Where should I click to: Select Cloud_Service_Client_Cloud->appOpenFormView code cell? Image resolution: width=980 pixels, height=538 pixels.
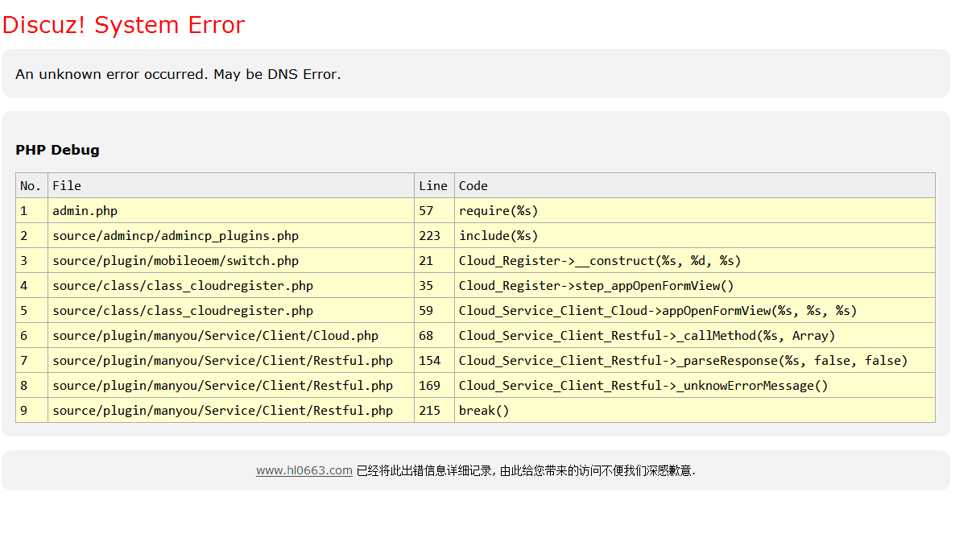[x=695, y=311]
